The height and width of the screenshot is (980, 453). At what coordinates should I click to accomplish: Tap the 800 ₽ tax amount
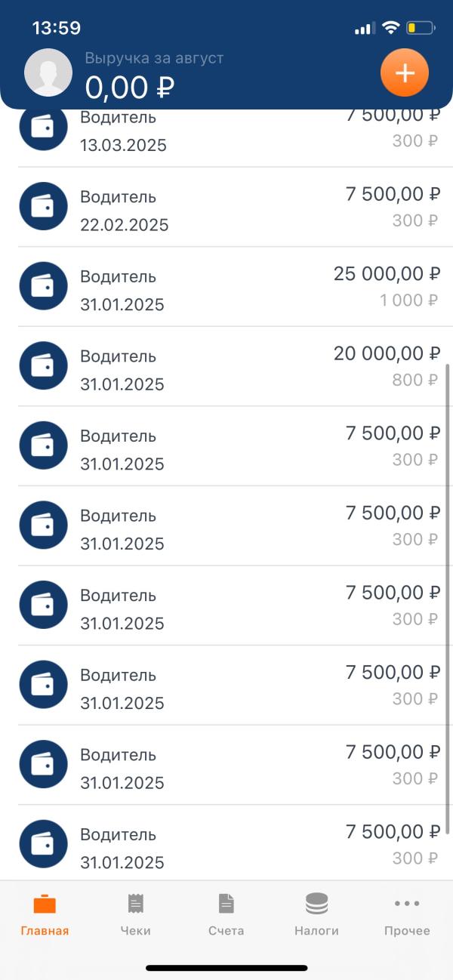pos(414,380)
